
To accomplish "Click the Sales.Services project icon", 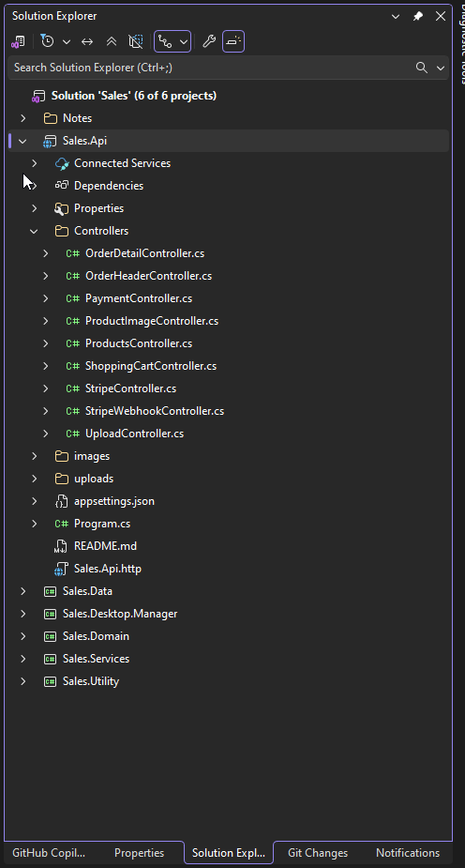I will pyautogui.click(x=51, y=659).
